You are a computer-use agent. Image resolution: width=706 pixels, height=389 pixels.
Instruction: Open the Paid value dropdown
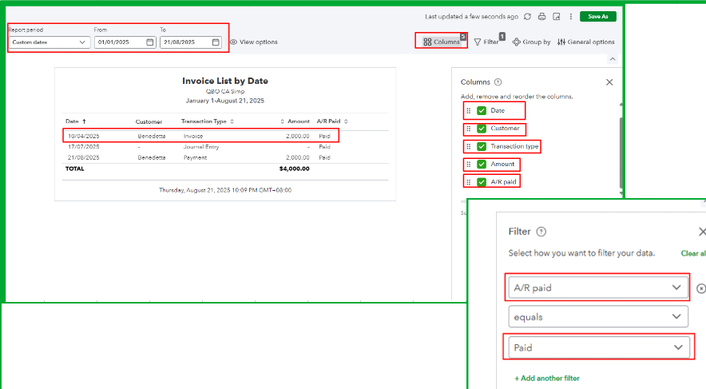pos(599,347)
